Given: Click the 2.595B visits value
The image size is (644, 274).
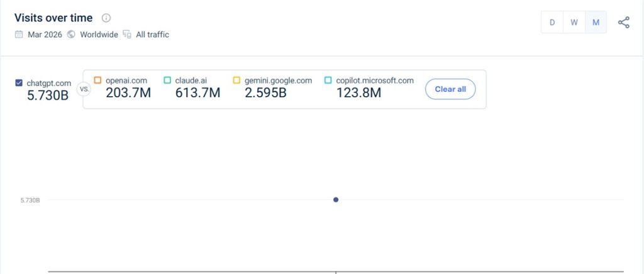Looking at the screenshot, I should pyautogui.click(x=265, y=93).
